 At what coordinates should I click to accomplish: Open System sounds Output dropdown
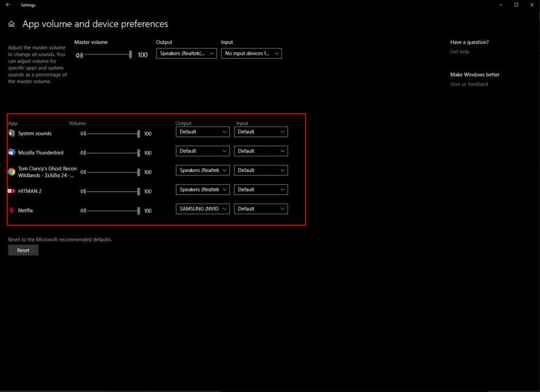point(203,132)
